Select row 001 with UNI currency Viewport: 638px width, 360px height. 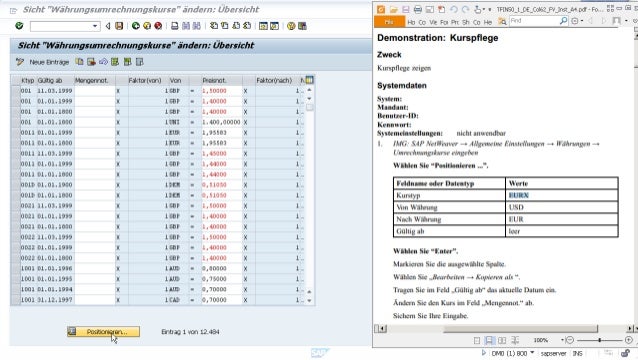15,122
